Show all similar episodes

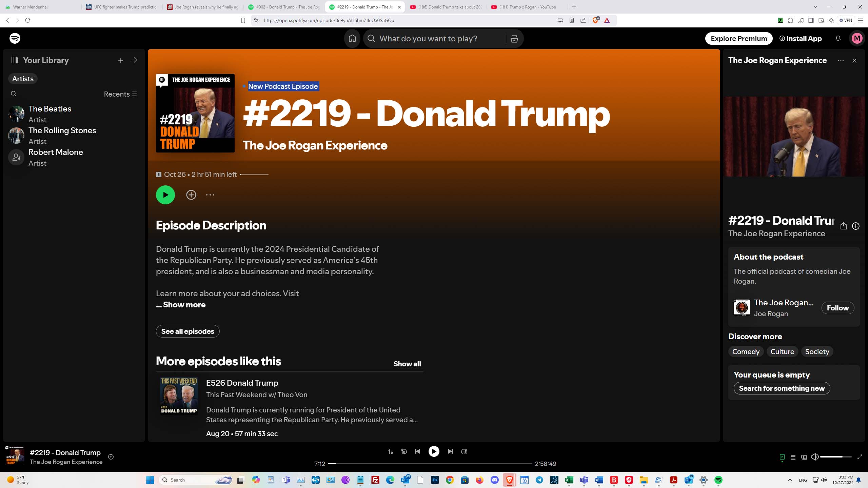pos(407,364)
